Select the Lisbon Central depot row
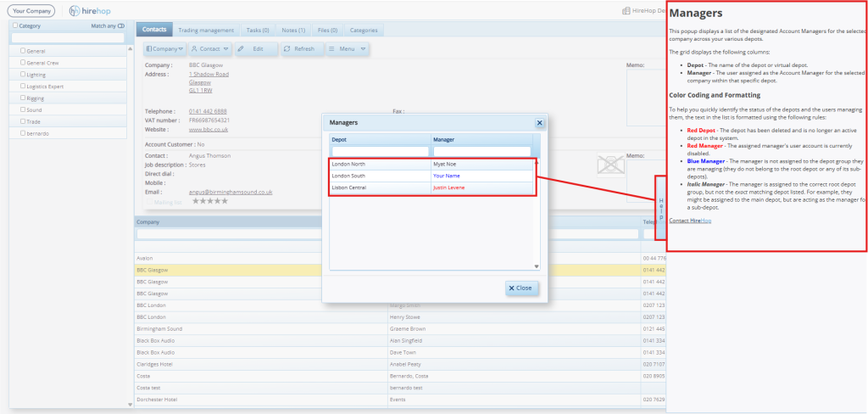The height and width of the screenshot is (414, 868). pos(431,187)
